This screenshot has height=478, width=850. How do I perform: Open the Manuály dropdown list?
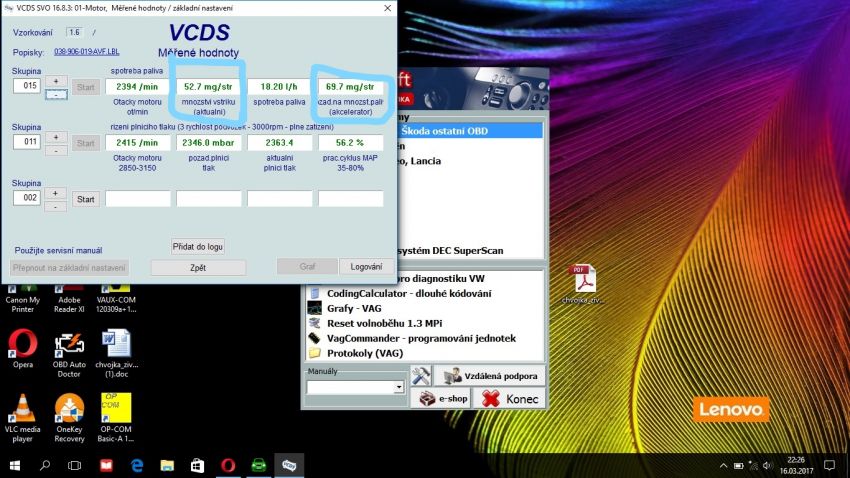click(399, 387)
